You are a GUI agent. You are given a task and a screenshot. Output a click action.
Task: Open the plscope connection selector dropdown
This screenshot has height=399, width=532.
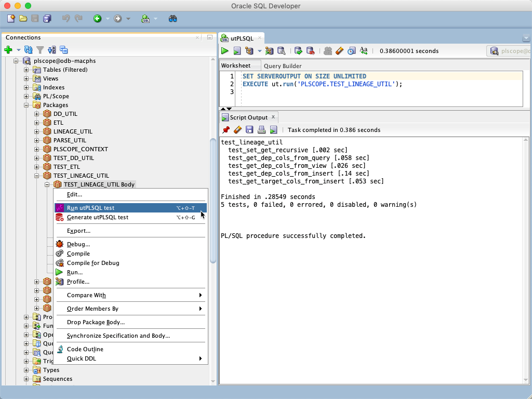pos(513,51)
